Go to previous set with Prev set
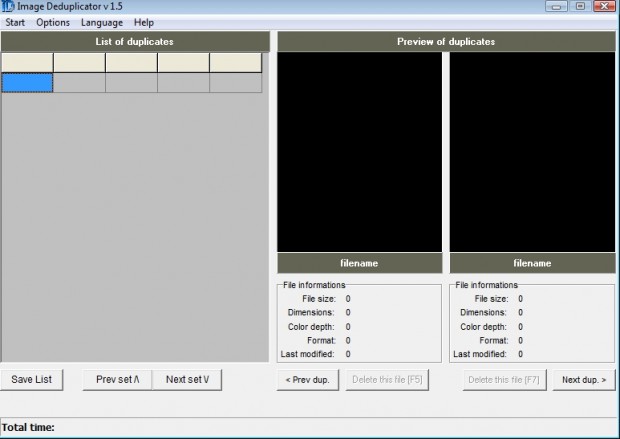Image resolution: width=620 pixels, height=439 pixels. [117, 380]
